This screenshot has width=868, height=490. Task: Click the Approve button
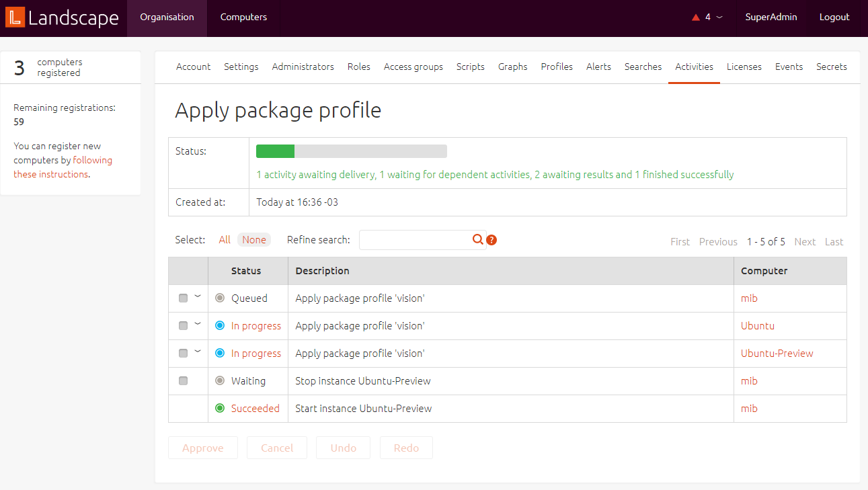pos(203,448)
